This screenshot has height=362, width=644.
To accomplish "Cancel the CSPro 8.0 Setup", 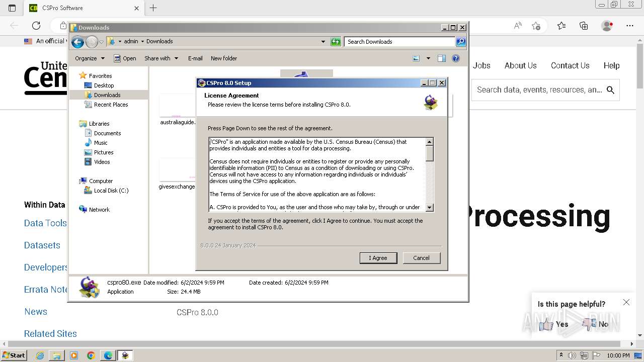I will click(x=421, y=258).
